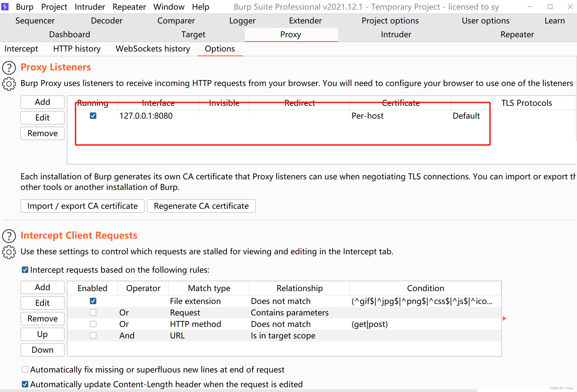Click Intercept Client Requests gear icon
577x392 pixels.
click(x=9, y=252)
